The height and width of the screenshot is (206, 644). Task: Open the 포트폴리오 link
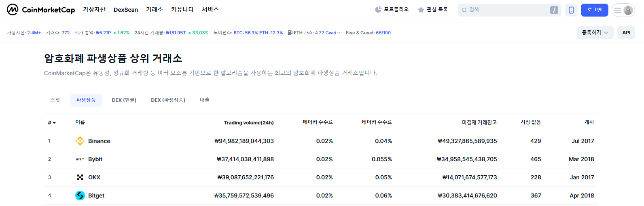click(x=396, y=10)
